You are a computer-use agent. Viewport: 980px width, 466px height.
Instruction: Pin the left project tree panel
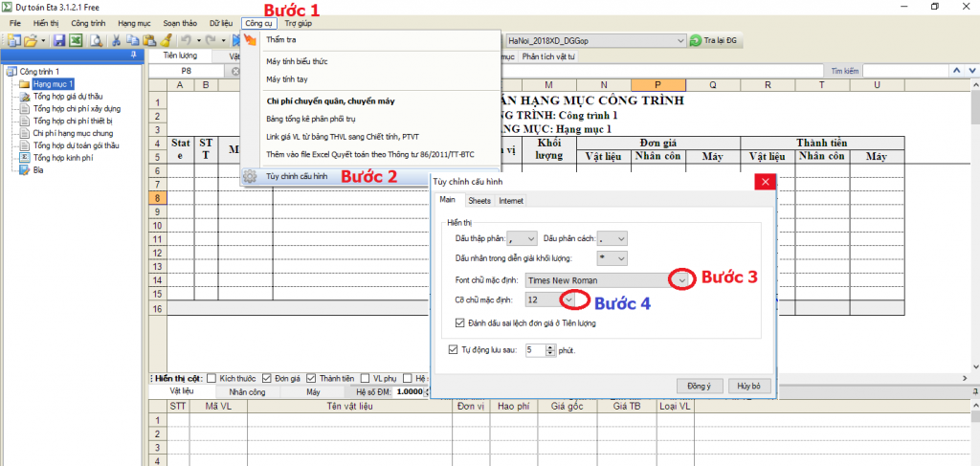[x=132, y=55]
